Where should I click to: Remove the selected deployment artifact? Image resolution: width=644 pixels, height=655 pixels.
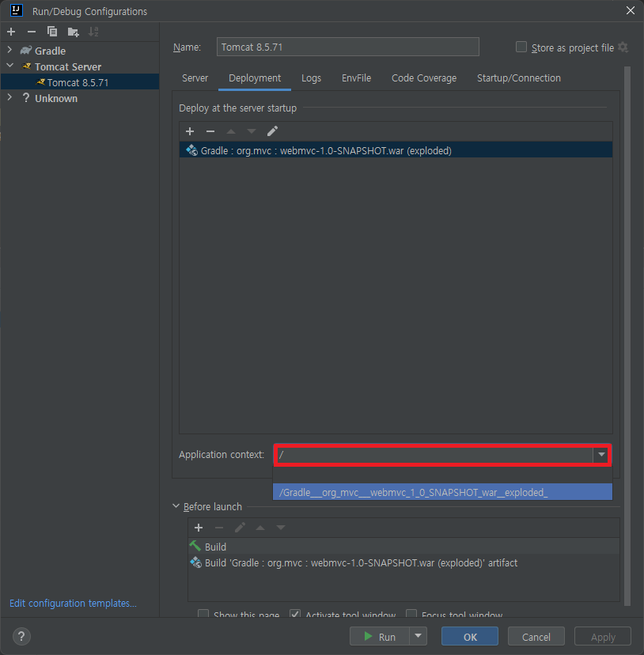click(x=210, y=131)
